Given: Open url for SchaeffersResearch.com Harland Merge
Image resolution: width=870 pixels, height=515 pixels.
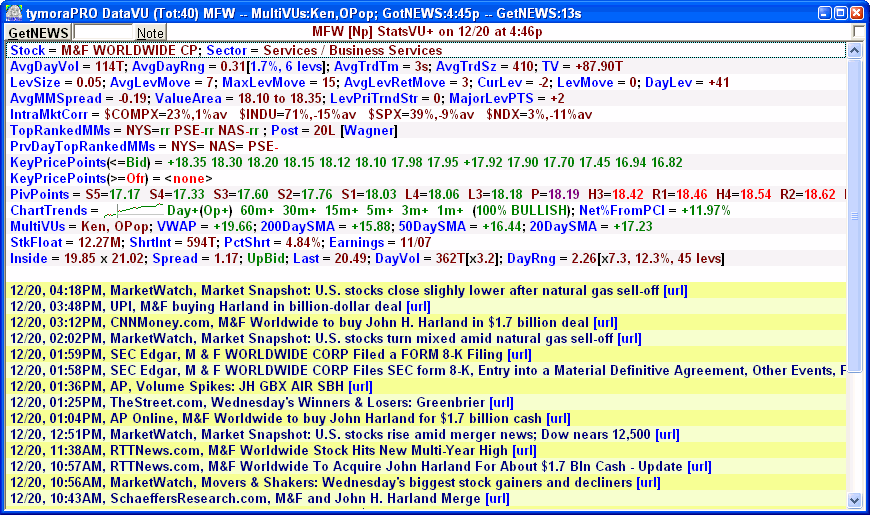Looking at the screenshot, I should pos(497,499).
